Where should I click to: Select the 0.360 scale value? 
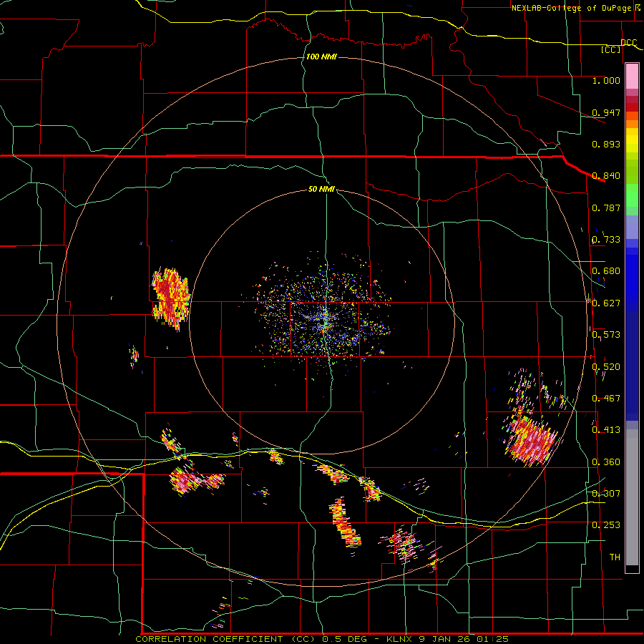(606, 462)
